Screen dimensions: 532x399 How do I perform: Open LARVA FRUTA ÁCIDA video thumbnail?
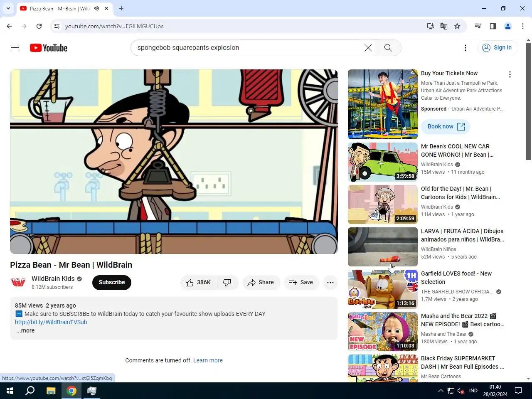pyautogui.click(x=383, y=247)
